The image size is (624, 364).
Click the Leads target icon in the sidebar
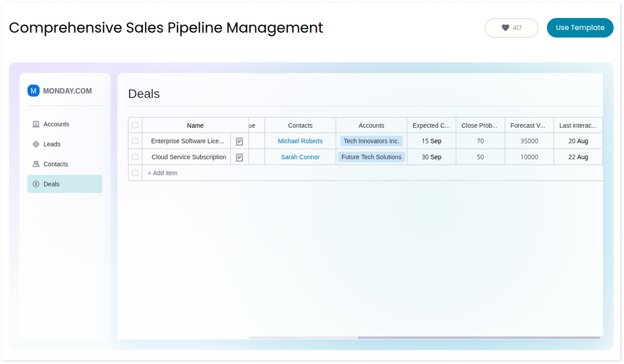click(x=36, y=144)
